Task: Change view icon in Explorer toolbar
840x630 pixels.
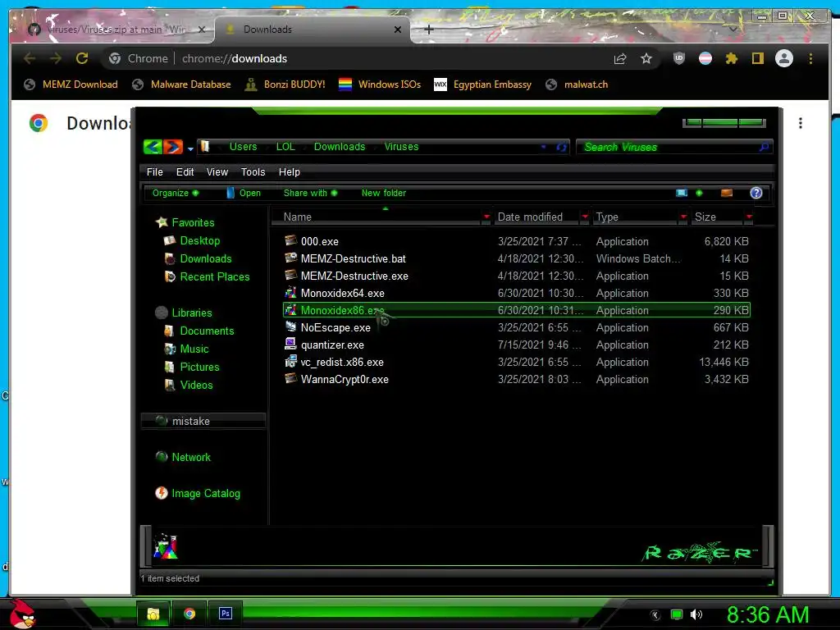Action: [x=682, y=193]
